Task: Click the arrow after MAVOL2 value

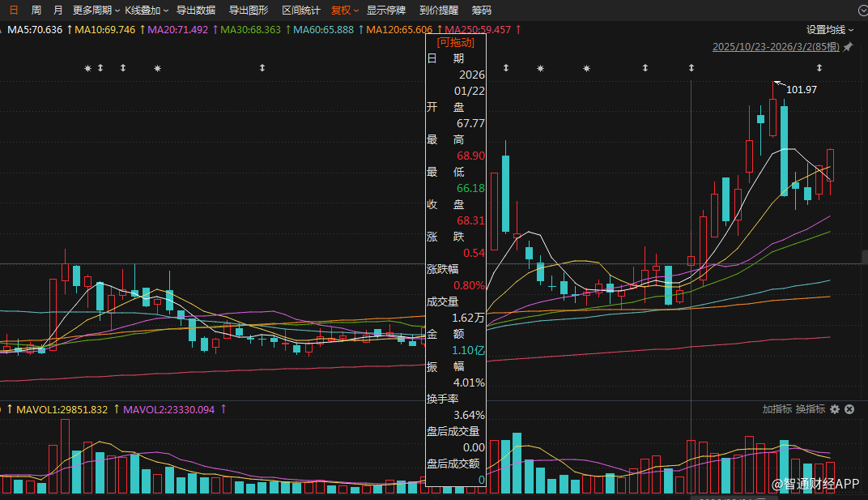Action: [x=223, y=409]
